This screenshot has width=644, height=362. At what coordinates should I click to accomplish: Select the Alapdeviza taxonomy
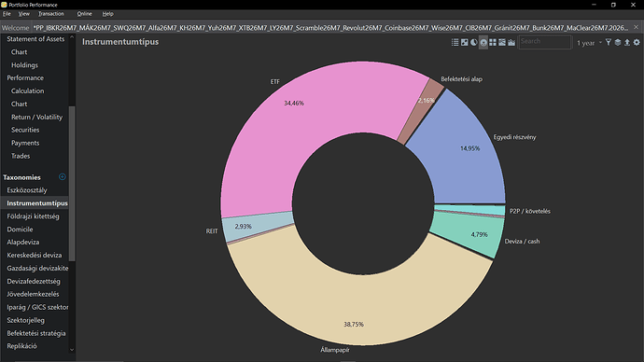[x=23, y=243]
